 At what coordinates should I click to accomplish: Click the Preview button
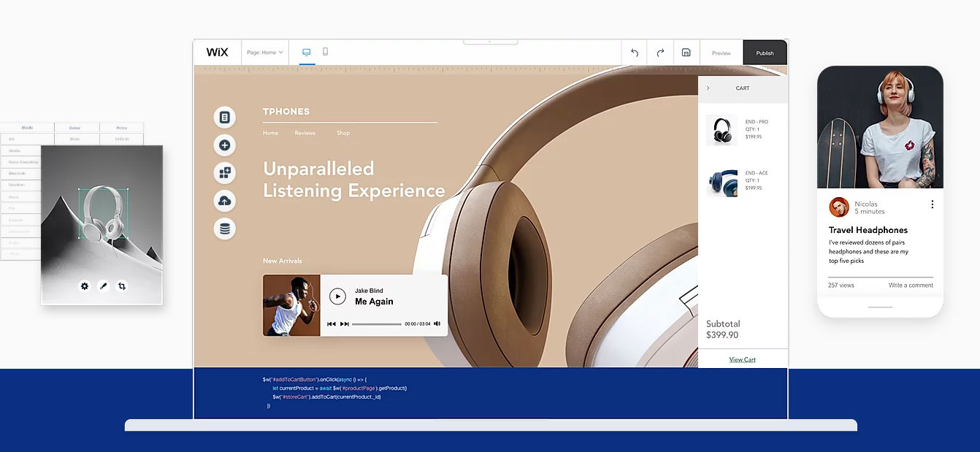[x=721, y=53]
